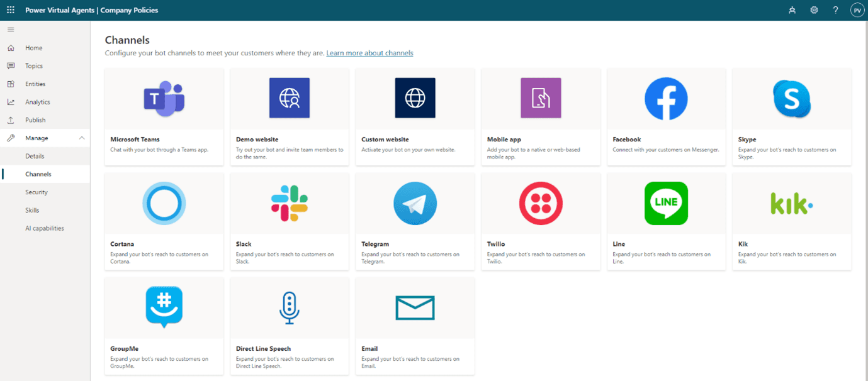Click the Manage wrench icon
The width and height of the screenshot is (868, 381).
click(x=11, y=138)
